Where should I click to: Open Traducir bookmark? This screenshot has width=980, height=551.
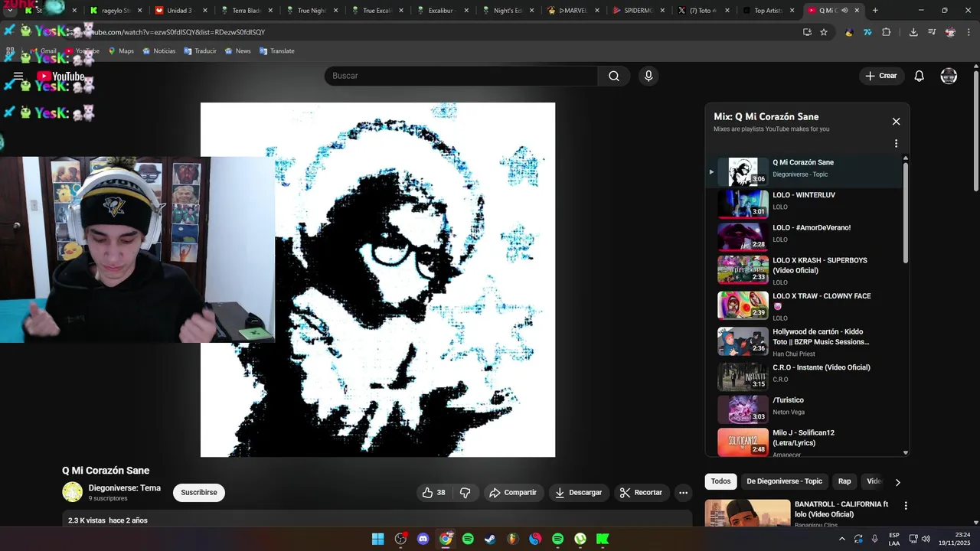200,51
